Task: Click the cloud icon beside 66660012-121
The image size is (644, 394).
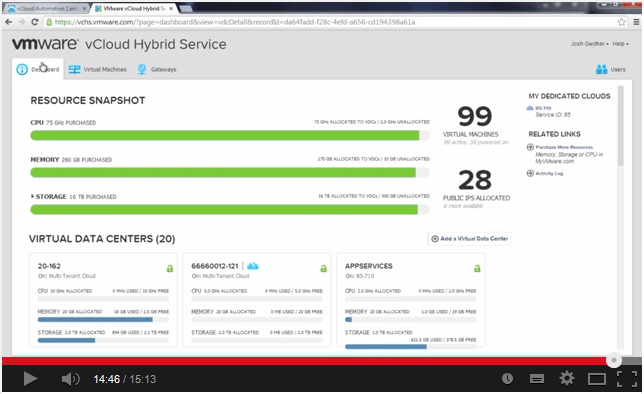Action: tap(253, 266)
